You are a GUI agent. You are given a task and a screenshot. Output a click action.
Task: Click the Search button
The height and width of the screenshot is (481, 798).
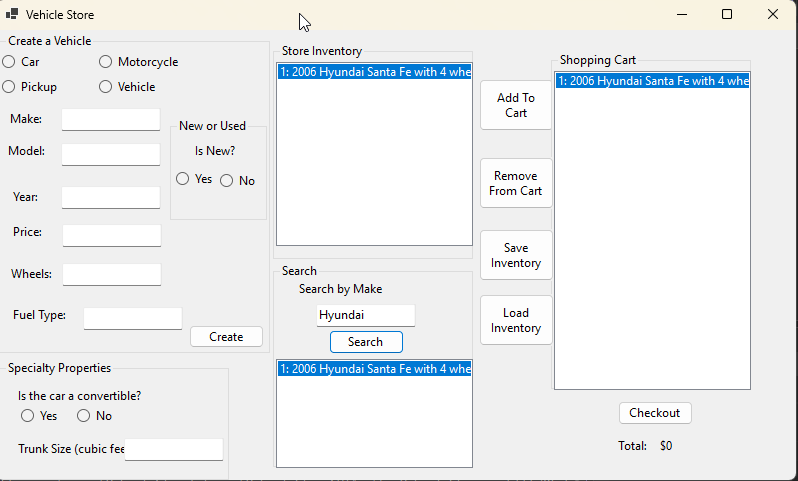pos(366,342)
